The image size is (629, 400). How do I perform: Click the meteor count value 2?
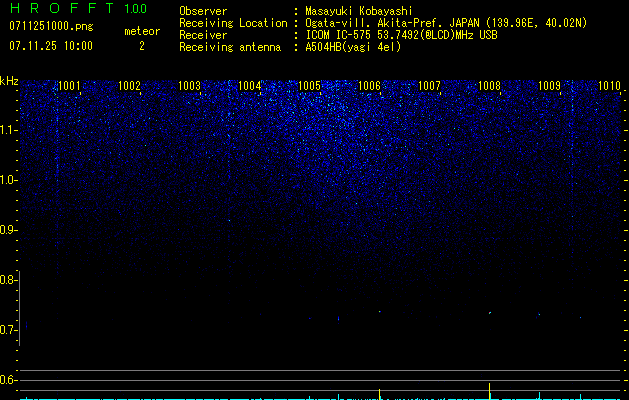(x=142, y=46)
